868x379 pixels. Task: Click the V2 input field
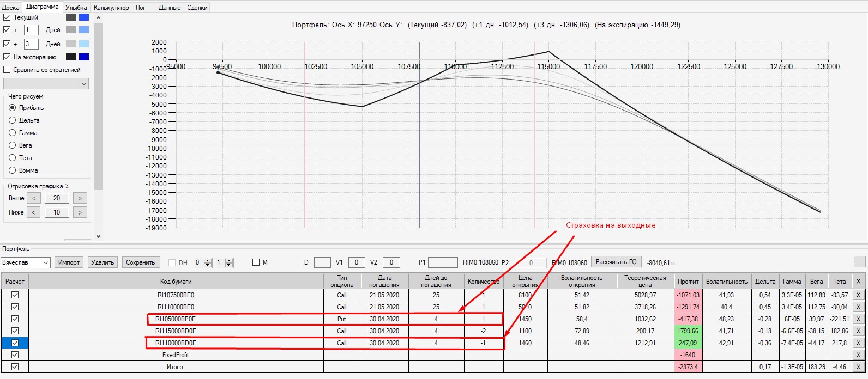coord(391,262)
